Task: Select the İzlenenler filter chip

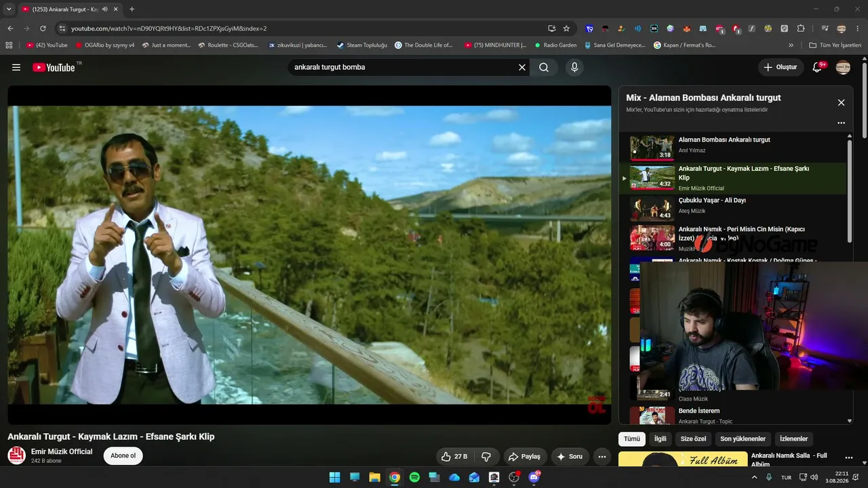Action: click(x=793, y=439)
